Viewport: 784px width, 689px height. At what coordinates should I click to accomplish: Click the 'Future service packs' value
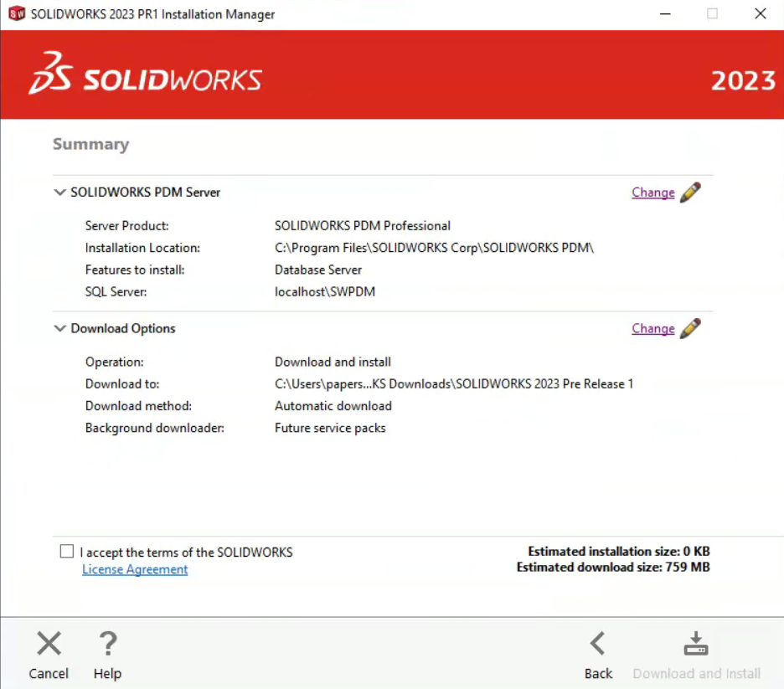click(330, 428)
